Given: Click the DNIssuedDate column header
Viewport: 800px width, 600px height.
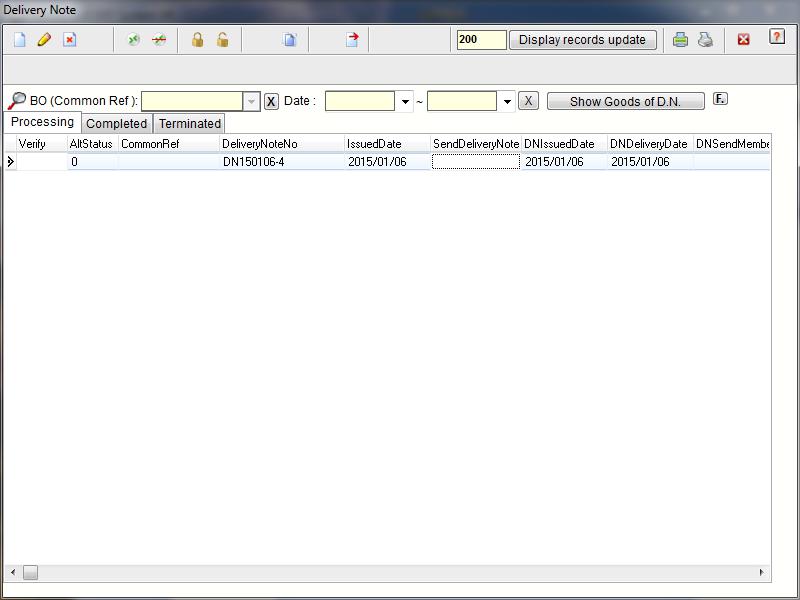Looking at the screenshot, I should click(564, 144).
